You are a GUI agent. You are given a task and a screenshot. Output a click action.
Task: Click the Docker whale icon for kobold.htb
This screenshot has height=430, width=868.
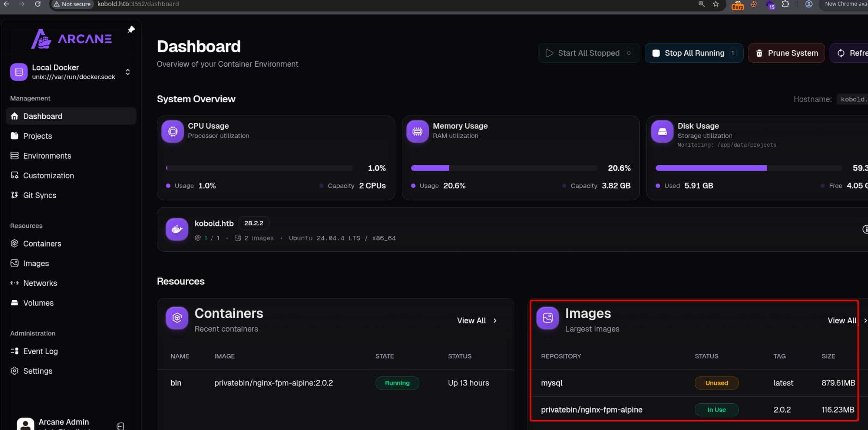click(177, 229)
